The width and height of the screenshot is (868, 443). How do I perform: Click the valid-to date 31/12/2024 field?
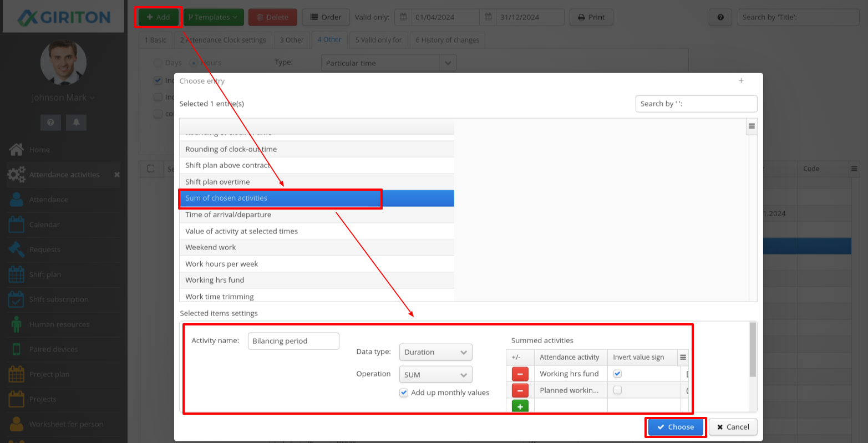[x=530, y=17]
